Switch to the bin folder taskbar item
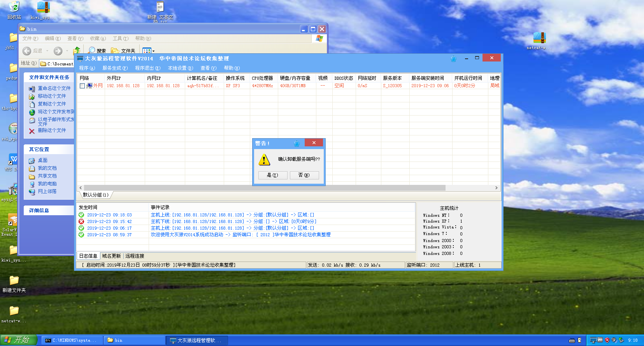 tap(135, 340)
